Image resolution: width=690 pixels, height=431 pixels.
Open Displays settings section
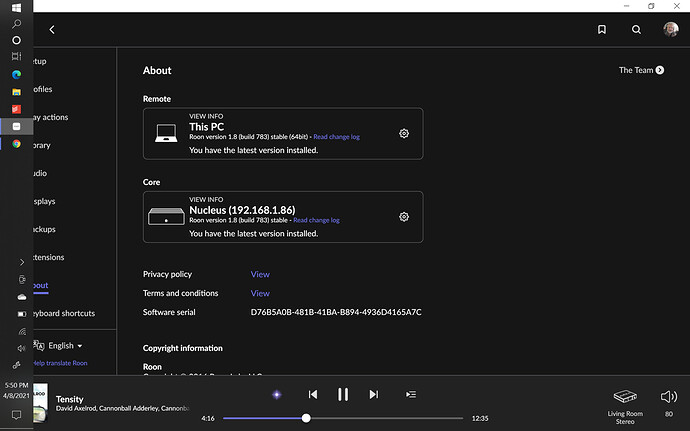coord(45,201)
